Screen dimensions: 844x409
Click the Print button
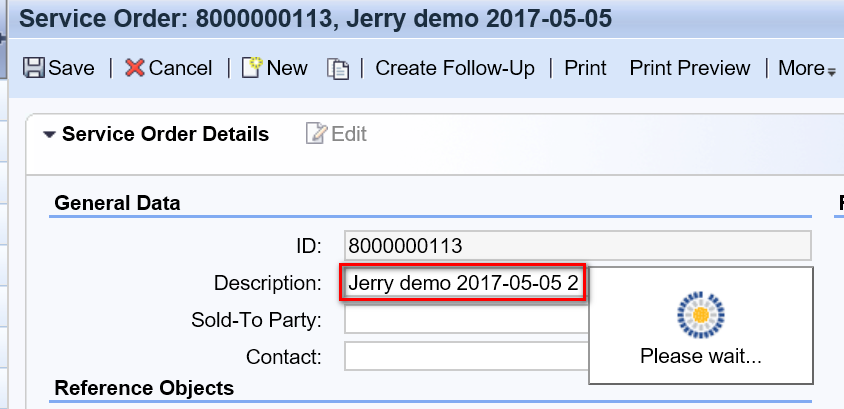coord(585,68)
